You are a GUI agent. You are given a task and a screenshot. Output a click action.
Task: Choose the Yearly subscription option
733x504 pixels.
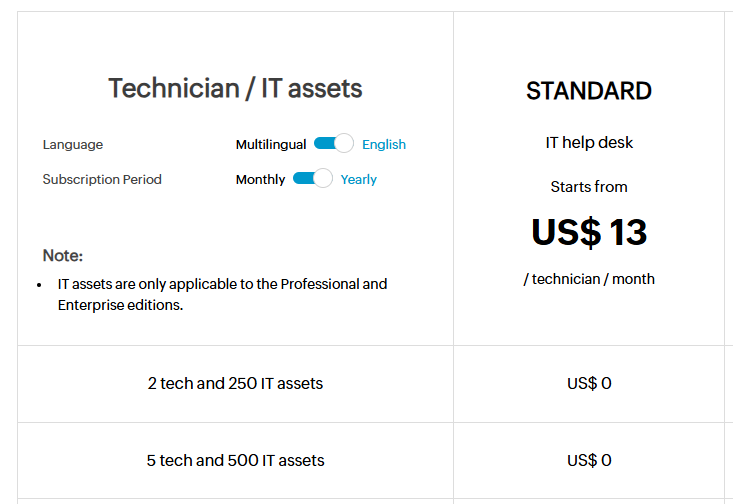click(359, 179)
